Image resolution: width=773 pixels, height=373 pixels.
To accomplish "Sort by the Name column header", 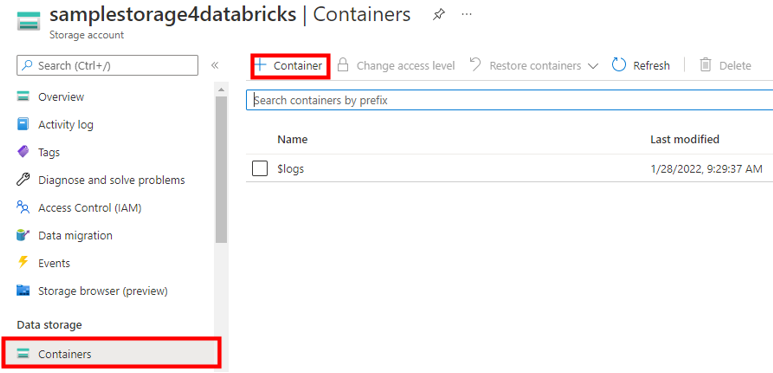I will [x=292, y=139].
